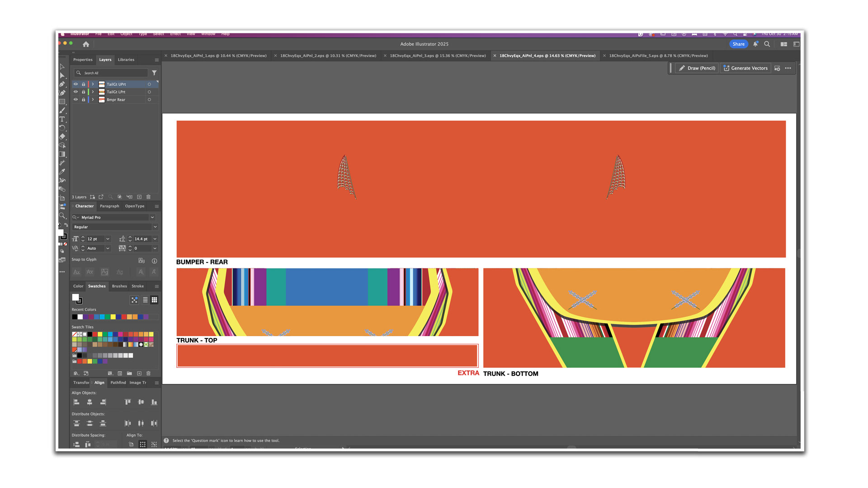Select the Eyedropper tool

pyautogui.click(x=62, y=172)
